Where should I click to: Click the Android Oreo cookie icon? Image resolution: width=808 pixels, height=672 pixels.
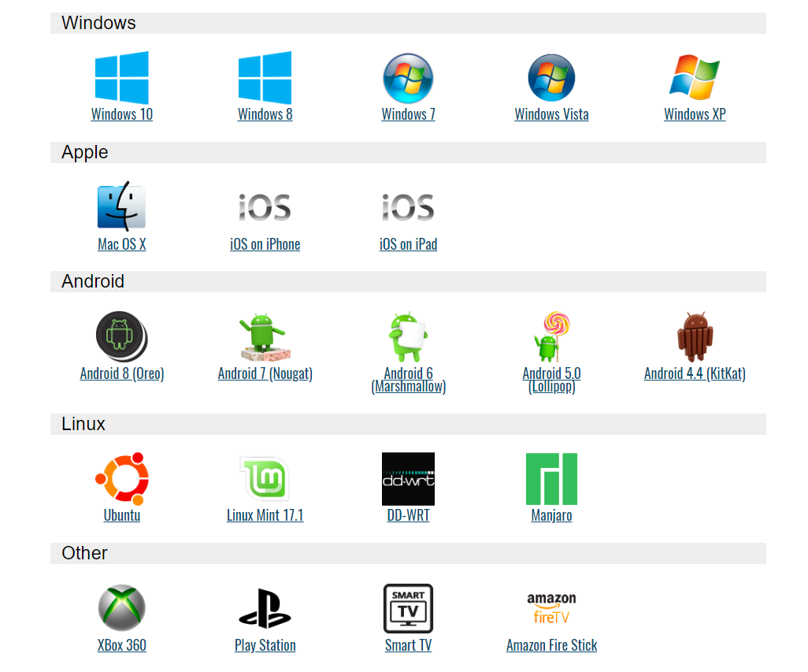pyautogui.click(x=121, y=336)
